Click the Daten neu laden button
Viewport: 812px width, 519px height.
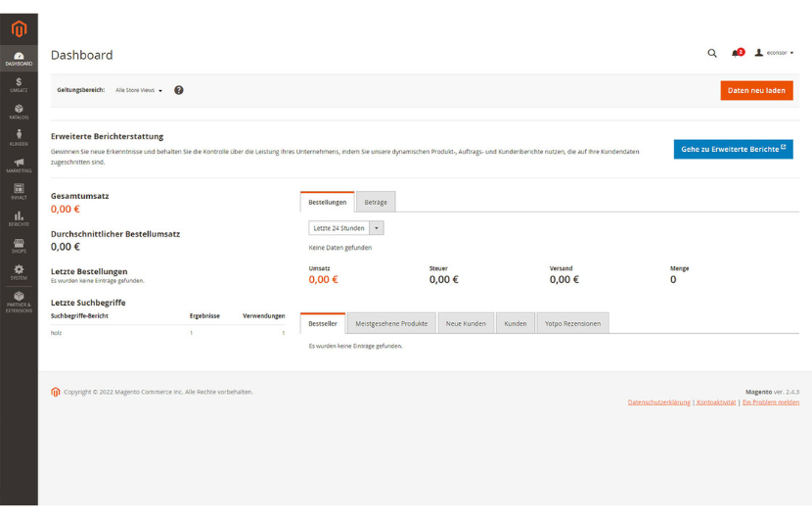756,90
